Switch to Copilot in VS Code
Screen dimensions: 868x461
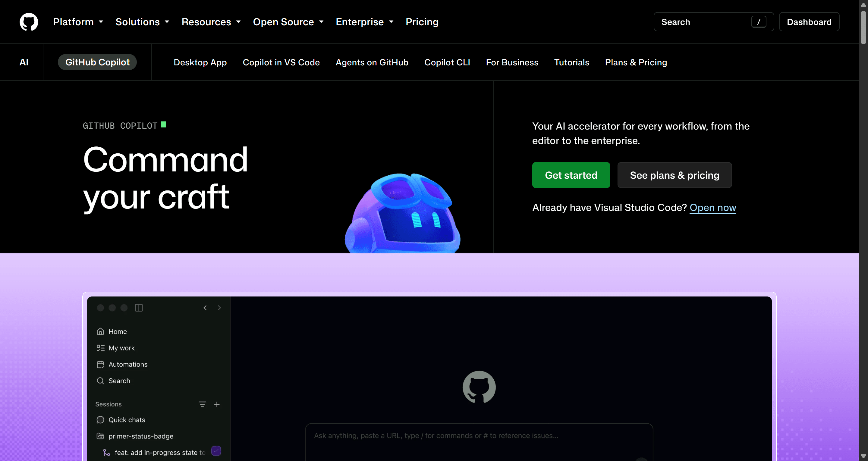281,62
